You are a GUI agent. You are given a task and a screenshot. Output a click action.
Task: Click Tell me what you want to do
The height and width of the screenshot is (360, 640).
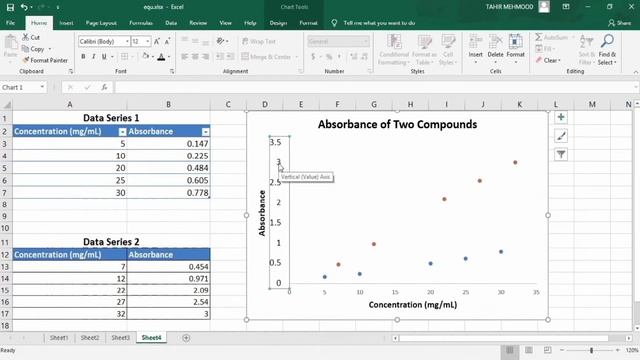[379, 23]
